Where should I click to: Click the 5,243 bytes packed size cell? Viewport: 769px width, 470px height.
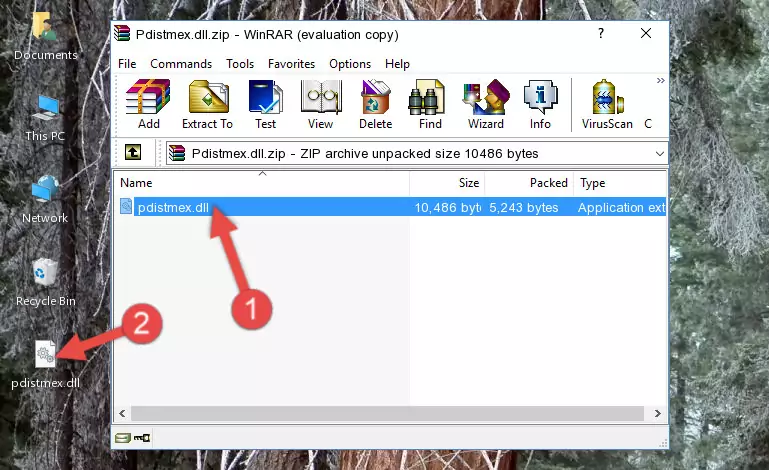524,208
